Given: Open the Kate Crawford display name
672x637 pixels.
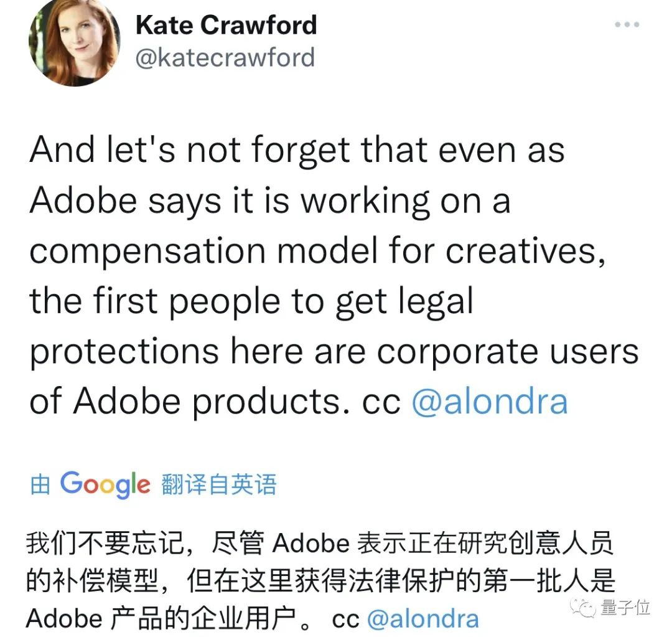Looking at the screenshot, I should 226,24.
